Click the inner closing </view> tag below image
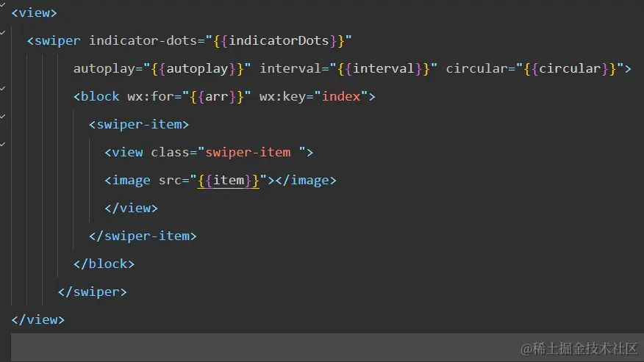644x362 pixels. tap(131, 208)
